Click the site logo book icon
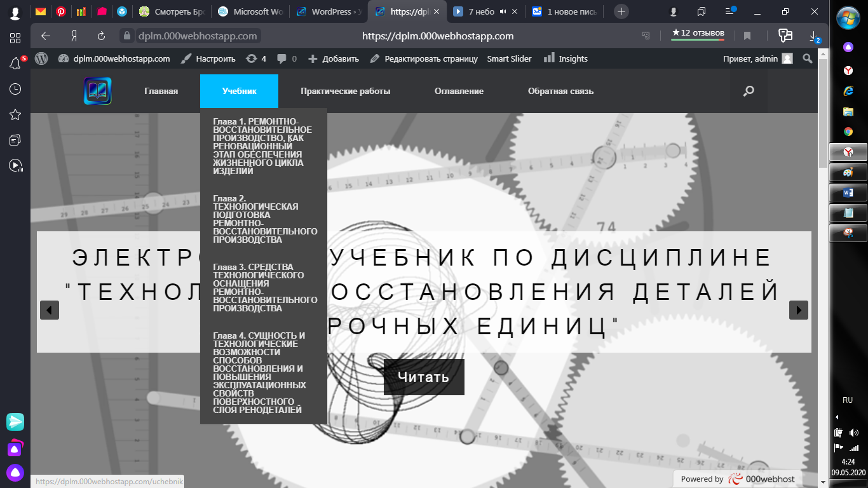Screen dimensions: 868x488 98,91
